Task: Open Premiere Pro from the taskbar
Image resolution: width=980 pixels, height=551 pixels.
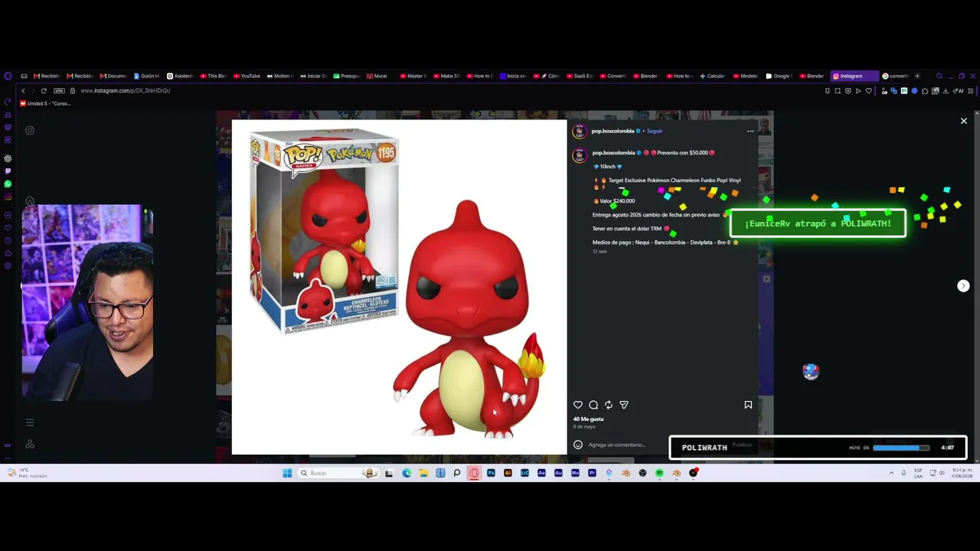Action: pos(592,473)
